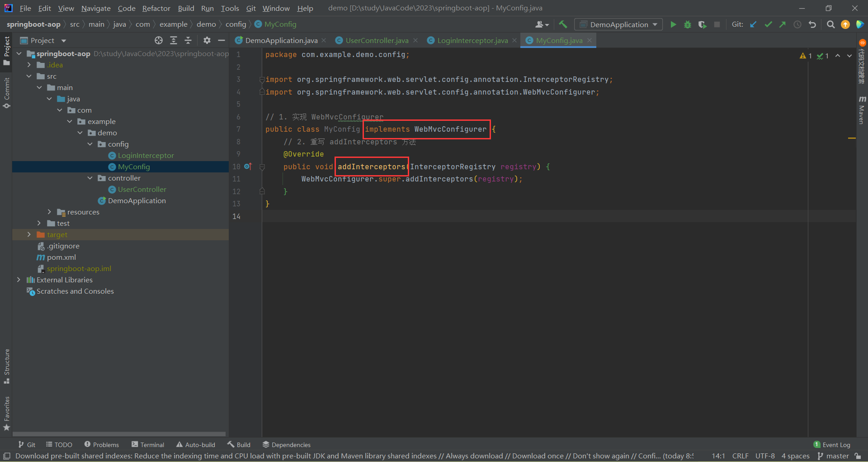Switch to UserController.java tab
This screenshot has height=462, width=868.
coord(377,40)
